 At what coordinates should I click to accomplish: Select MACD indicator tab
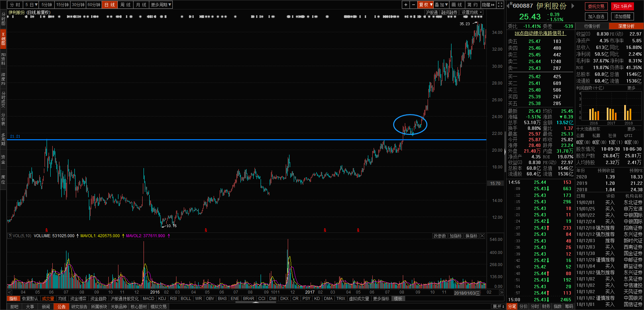[x=148, y=299]
